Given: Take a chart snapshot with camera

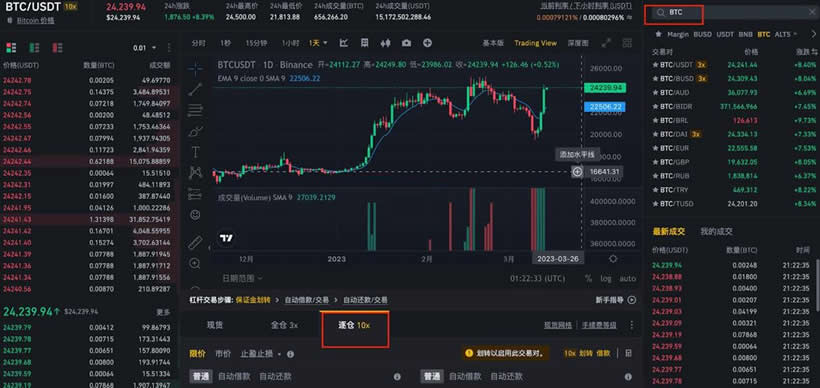Looking at the screenshot, I should [x=407, y=43].
